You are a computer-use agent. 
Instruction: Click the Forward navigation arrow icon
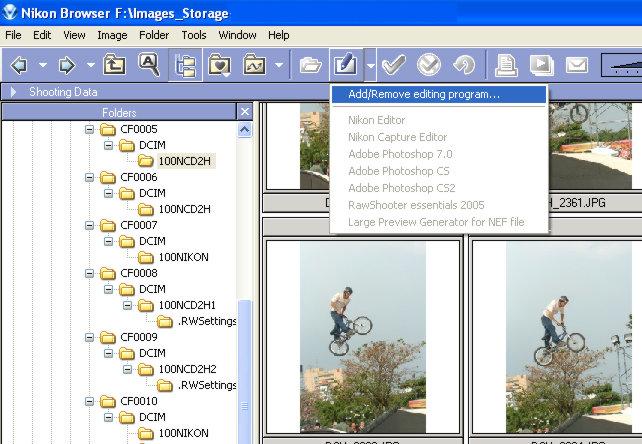67,65
